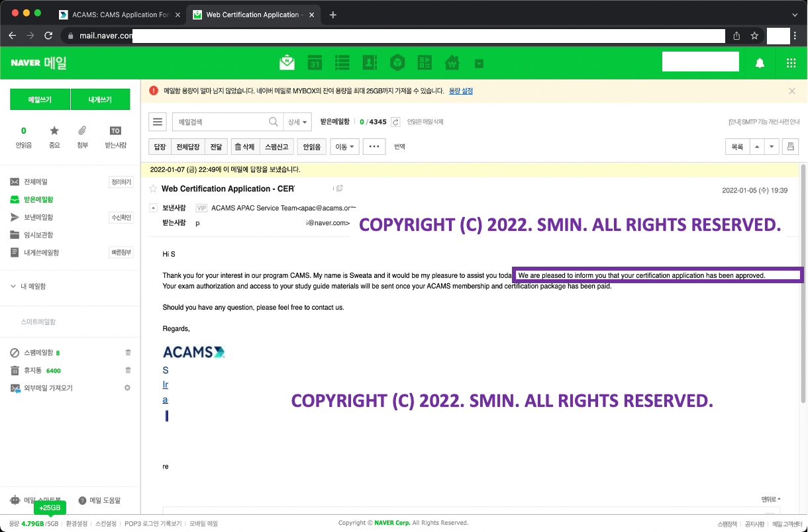Filter by 안읽음 unread count
This screenshot has height=532, width=808.
click(x=24, y=137)
